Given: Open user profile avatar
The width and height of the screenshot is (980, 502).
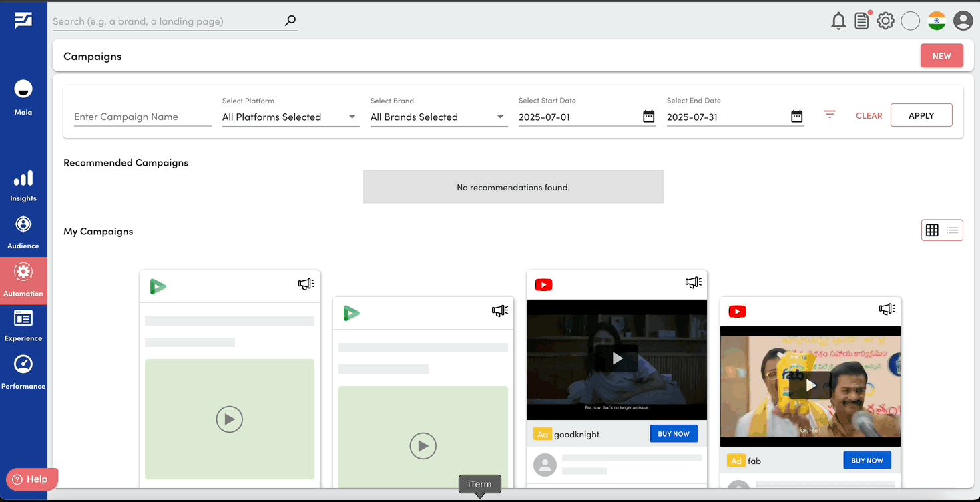Looking at the screenshot, I should tap(963, 21).
